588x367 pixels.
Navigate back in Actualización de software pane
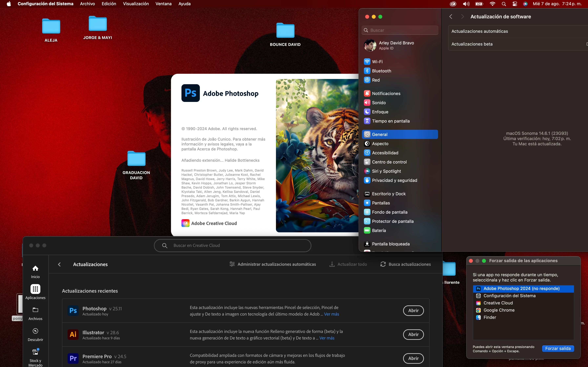click(x=451, y=17)
